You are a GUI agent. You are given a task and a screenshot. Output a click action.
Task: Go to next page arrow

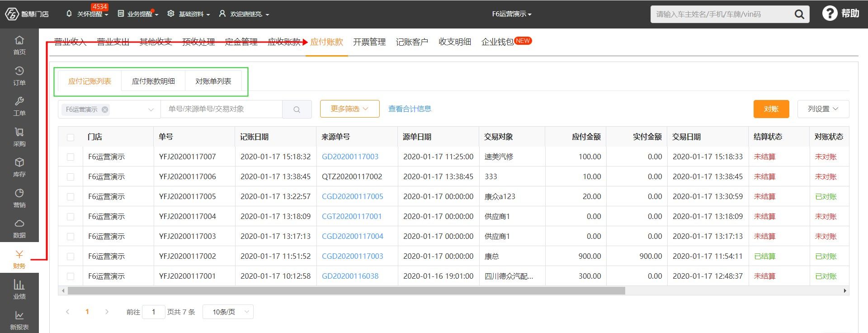107,312
